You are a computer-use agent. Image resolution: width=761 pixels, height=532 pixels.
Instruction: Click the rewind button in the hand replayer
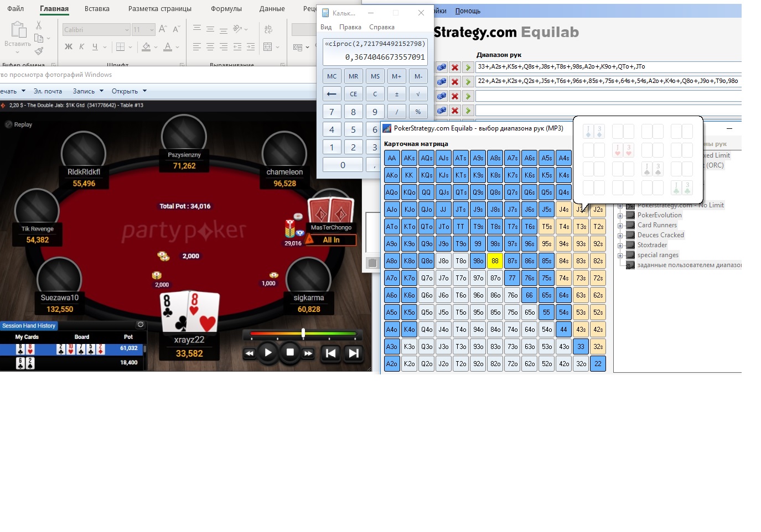[250, 353]
